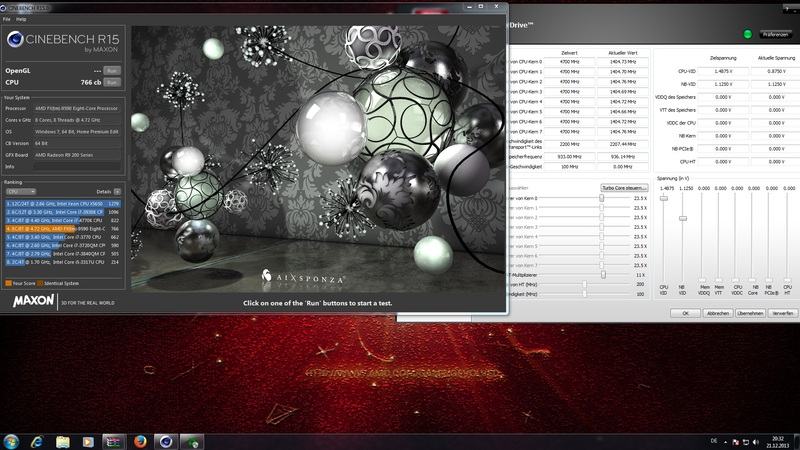Open Windows Explorer folder icon in taskbar

pyautogui.click(x=63, y=442)
